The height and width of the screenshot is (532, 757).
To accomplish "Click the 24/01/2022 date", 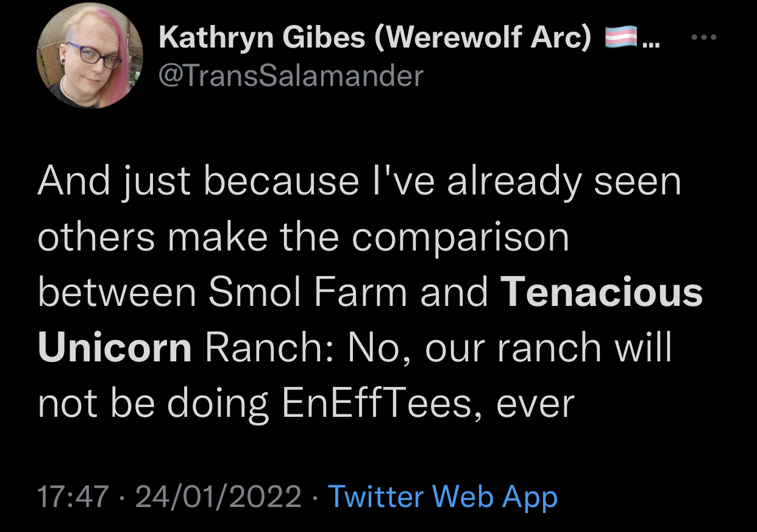I will pos(218,497).
